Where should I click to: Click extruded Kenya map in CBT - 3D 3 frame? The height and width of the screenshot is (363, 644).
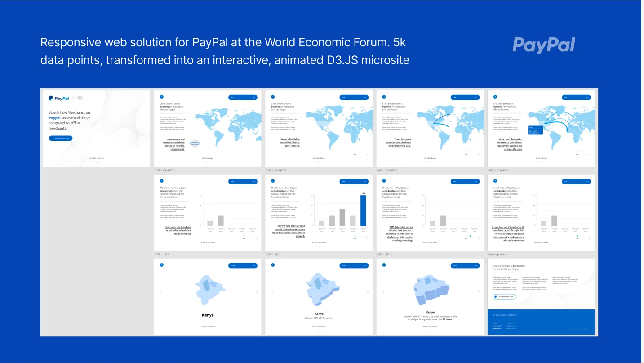431,290
